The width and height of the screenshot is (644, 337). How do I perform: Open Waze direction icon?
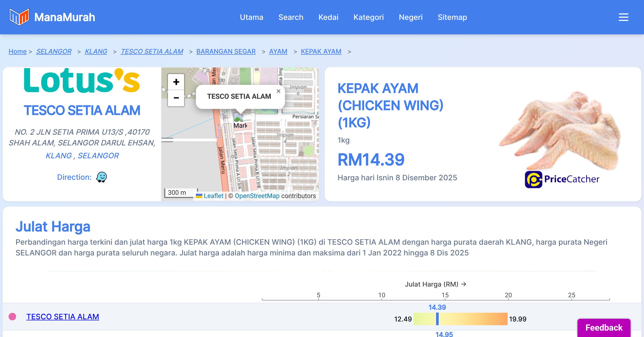(x=101, y=177)
